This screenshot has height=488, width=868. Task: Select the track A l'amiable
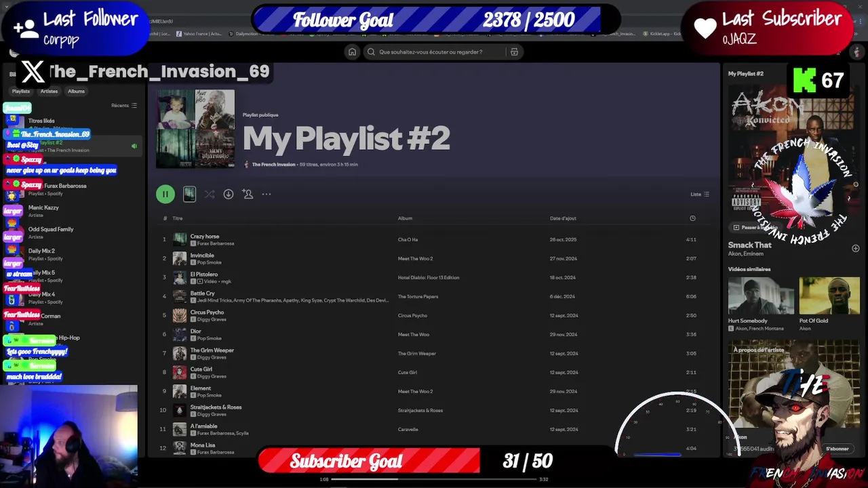(204, 426)
